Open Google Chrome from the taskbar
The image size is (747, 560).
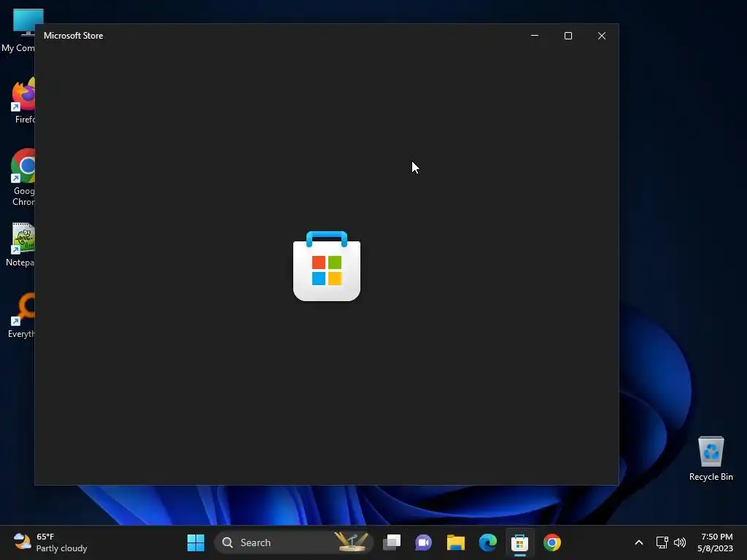pos(552,542)
